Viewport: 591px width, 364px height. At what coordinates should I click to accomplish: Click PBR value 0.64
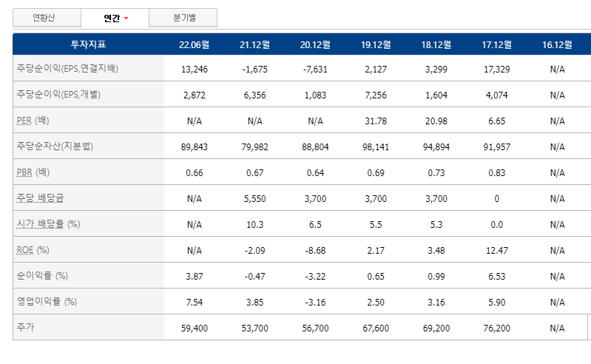click(315, 173)
